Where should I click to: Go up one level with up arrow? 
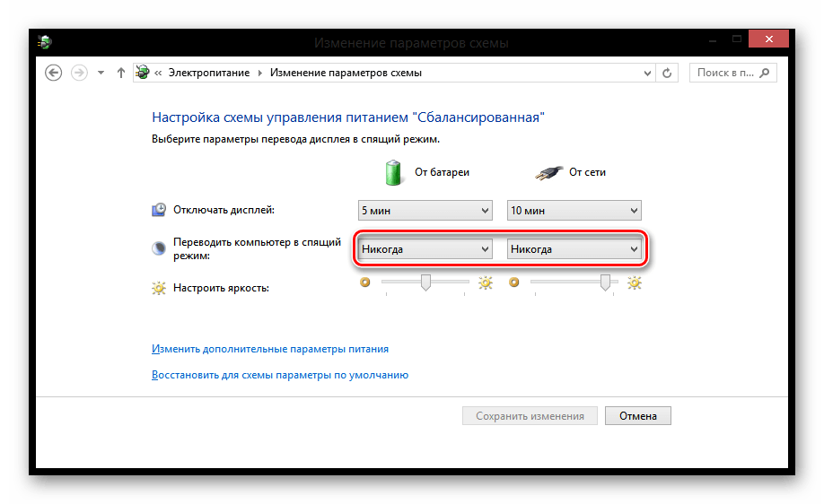pyautogui.click(x=121, y=73)
